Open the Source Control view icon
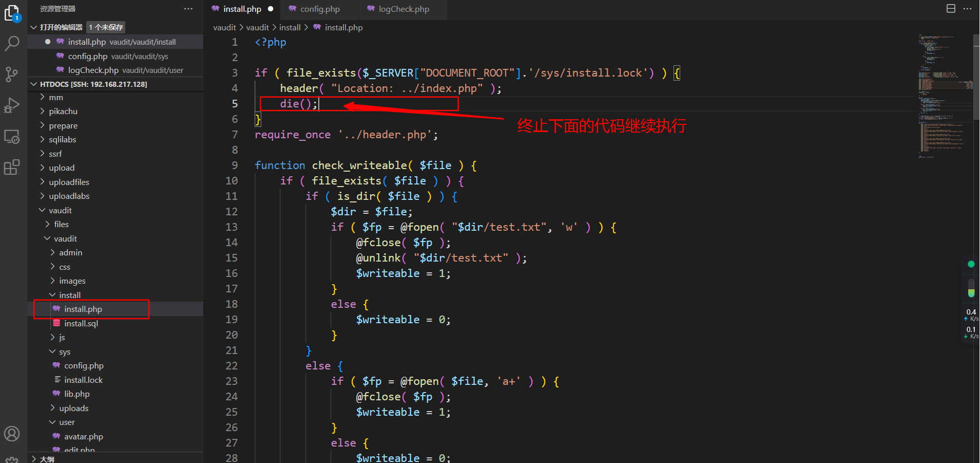The image size is (980, 463). click(x=12, y=75)
